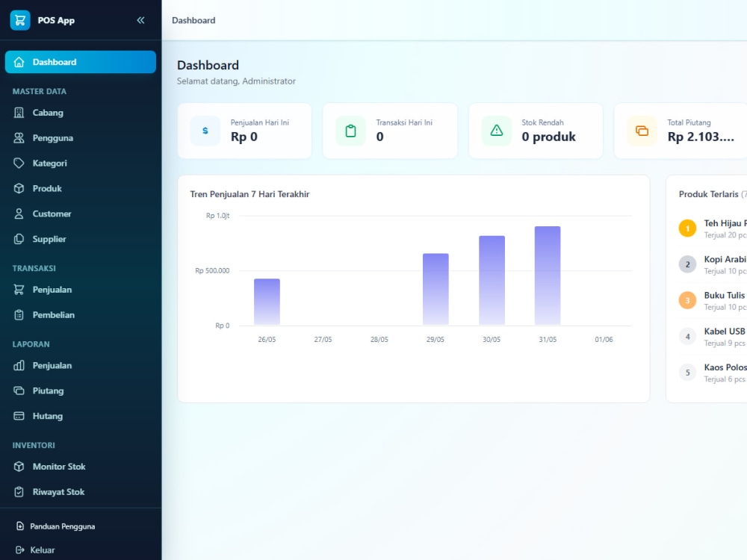Collapse the sidebar with the double chevron
The width and height of the screenshot is (747, 560).
(140, 20)
